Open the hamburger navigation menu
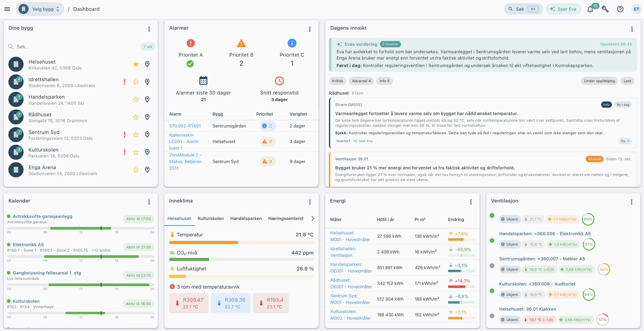 point(7,9)
